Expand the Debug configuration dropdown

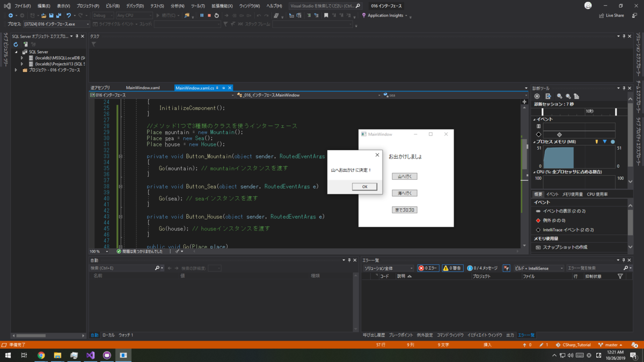pos(103,16)
